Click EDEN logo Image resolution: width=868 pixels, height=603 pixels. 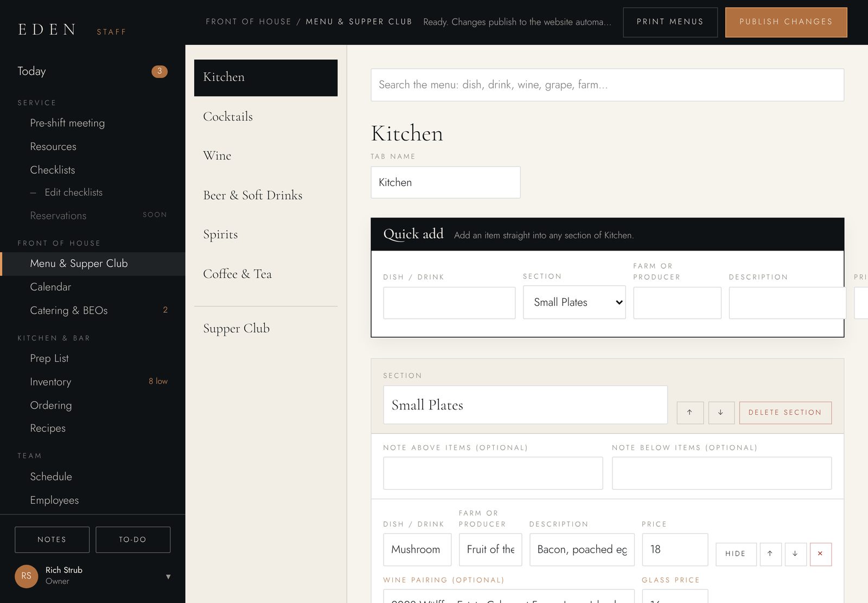(x=47, y=29)
